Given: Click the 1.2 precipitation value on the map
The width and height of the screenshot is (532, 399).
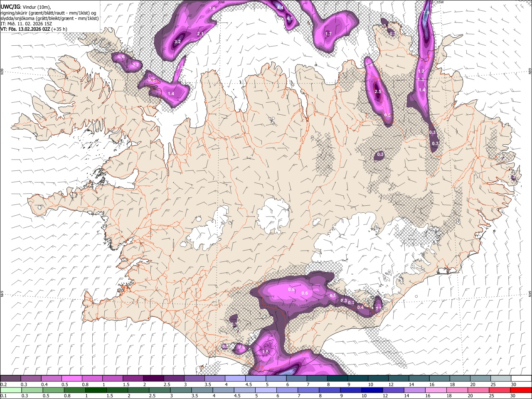Looking at the screenshot, I should (x=421, y=71).
